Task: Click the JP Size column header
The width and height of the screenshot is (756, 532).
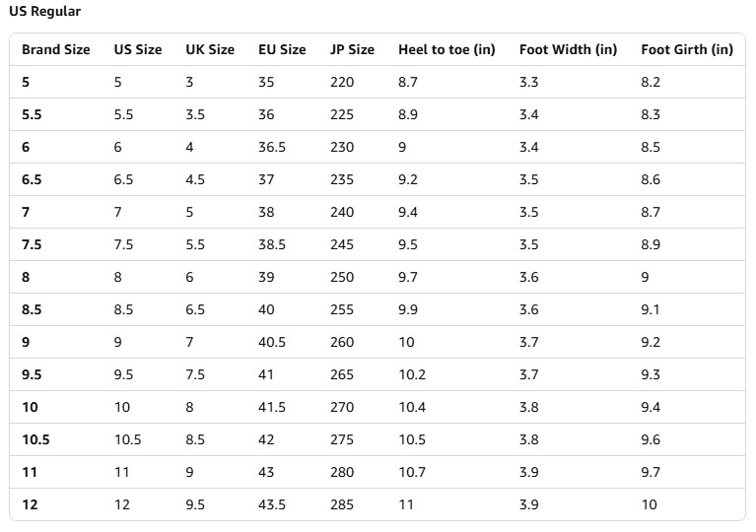Action: pos(352,49)
